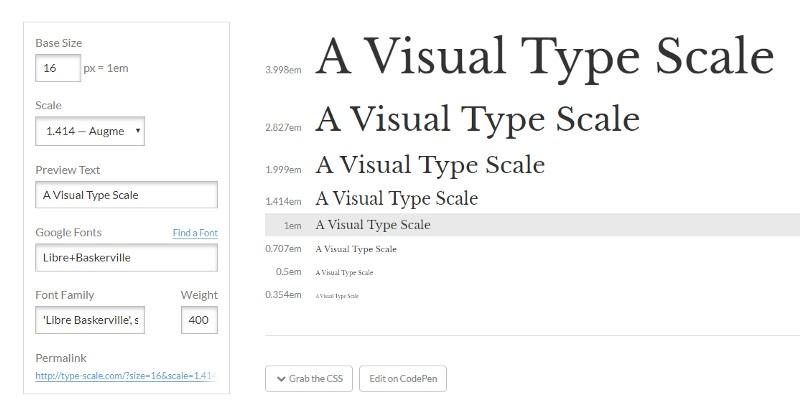Click the Google Fonts field label
The image size is (800, 402).
click(68, 233)
